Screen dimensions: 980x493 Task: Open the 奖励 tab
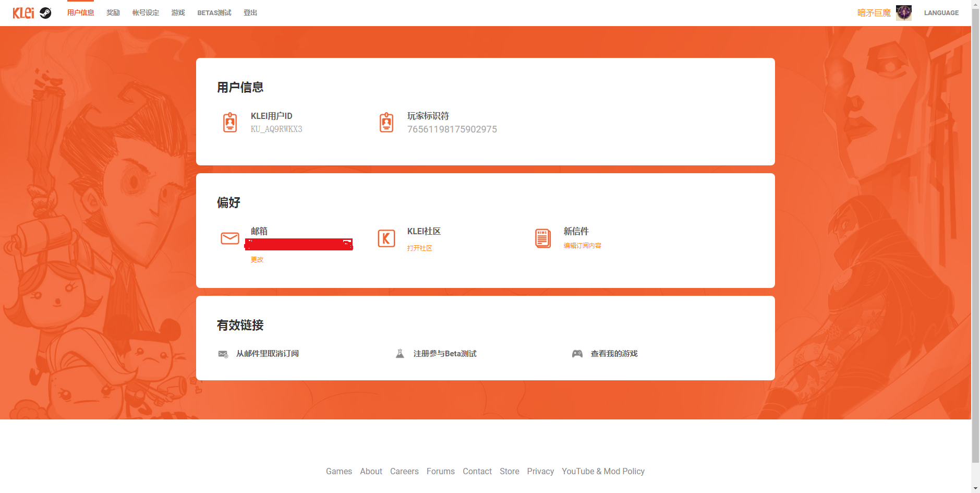pyautogui.click(x=113, y=13)
